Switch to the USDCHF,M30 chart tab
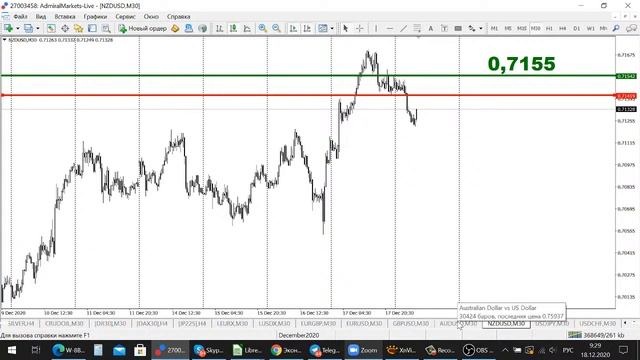Image resolution: width=640 pixels, height=360 pixels. (x=598, y=324)
